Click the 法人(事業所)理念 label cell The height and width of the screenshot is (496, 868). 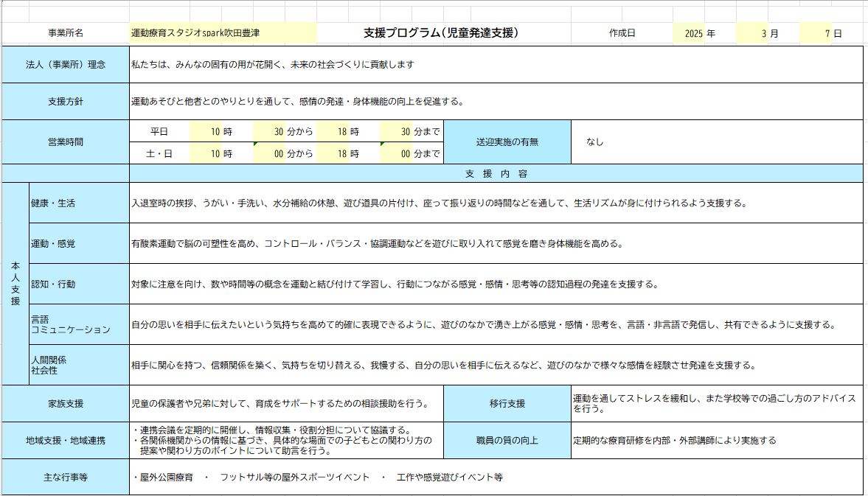[x=66, y=64]
